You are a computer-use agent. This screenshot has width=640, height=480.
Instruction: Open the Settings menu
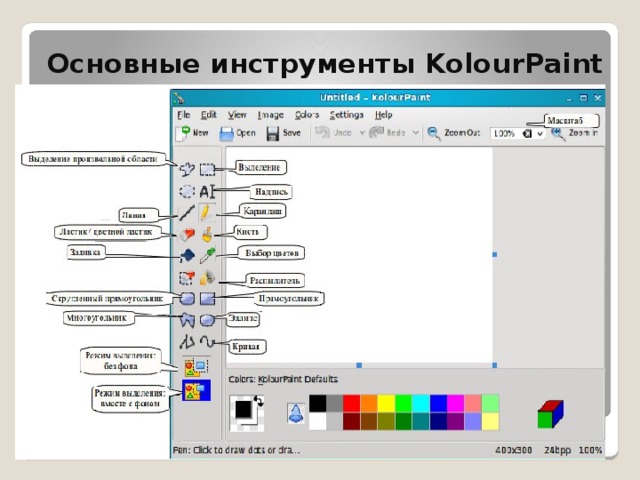point(347,115)
